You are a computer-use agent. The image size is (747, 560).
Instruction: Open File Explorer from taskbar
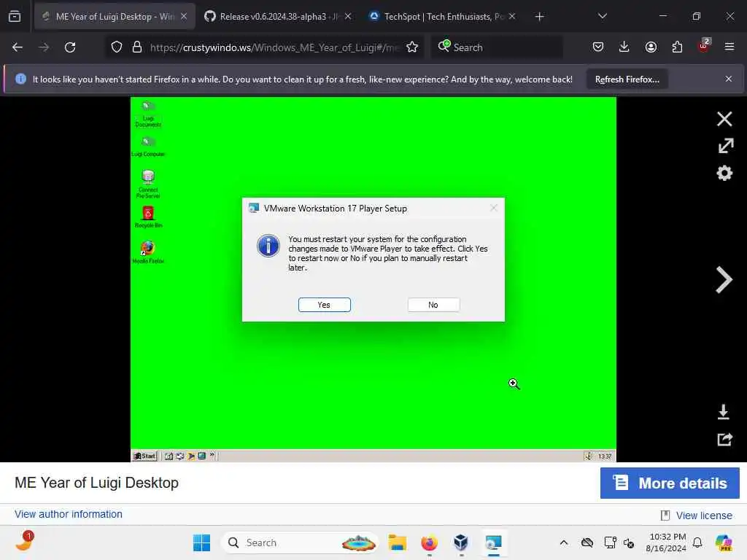coord(397,542)
